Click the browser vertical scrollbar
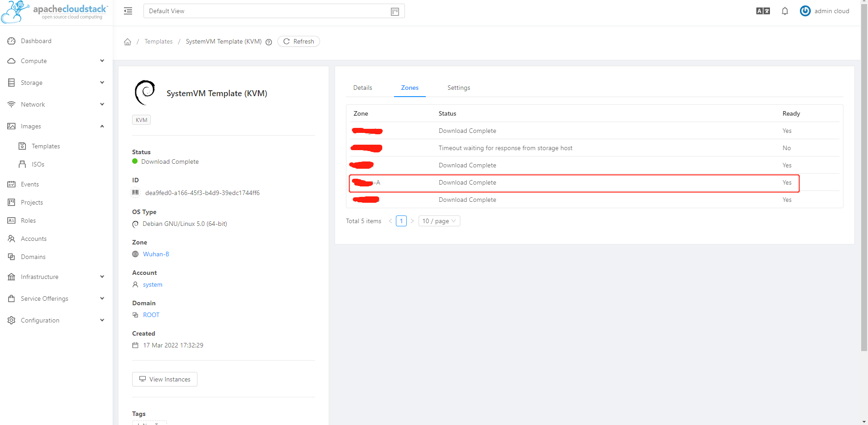868x425 pixels. (x=864, y=177)
